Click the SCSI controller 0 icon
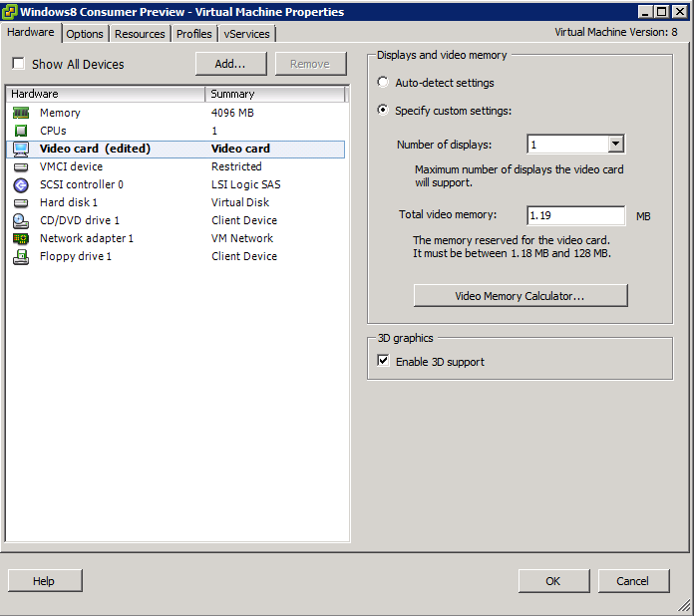696x616 pixels. pyautogui.click(x=21, y=184)
